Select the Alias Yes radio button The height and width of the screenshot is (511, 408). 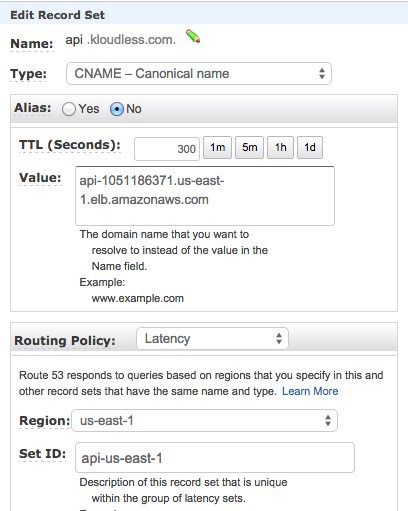coord(69,109)
